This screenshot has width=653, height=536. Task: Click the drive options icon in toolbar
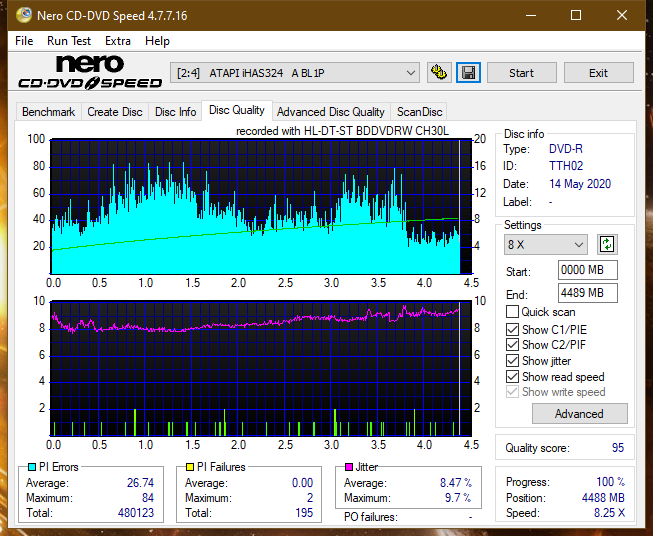coord(439,73)
